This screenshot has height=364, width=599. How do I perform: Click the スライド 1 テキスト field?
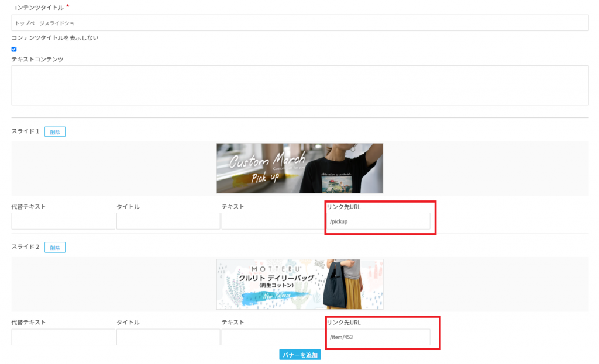(x=273, y=221)
